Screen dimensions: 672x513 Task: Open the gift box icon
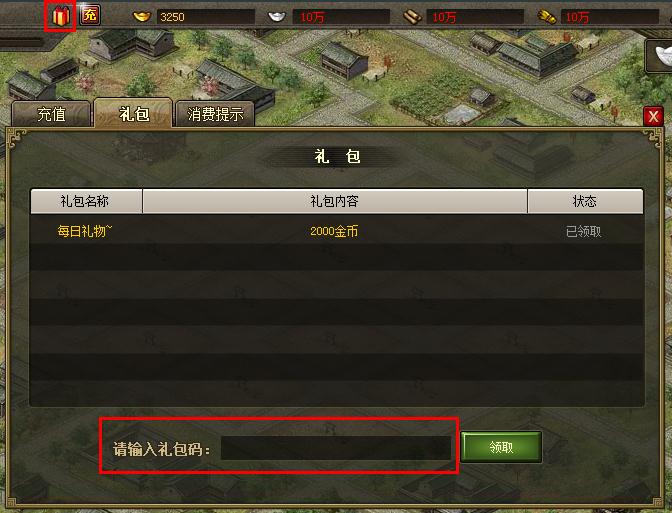pyautogui.click(x=60, y=16)
